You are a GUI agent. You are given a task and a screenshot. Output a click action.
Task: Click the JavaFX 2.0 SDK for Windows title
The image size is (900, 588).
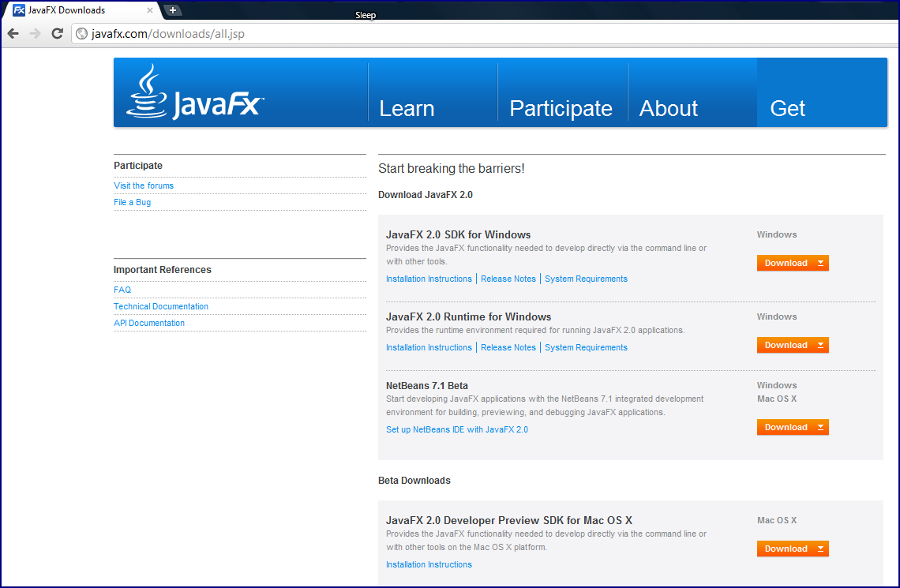click(458, 234)
